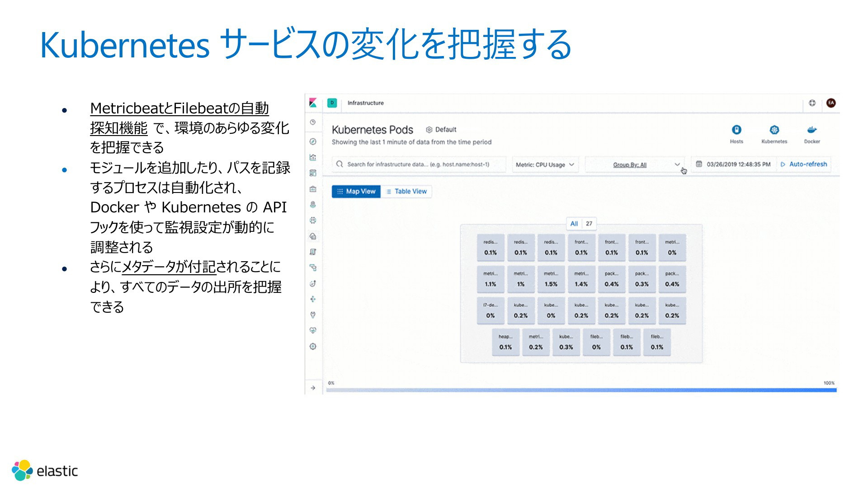Select the fileb... pod showing 0%
This screenshot has height=488, width=868.
coord(596,342)
